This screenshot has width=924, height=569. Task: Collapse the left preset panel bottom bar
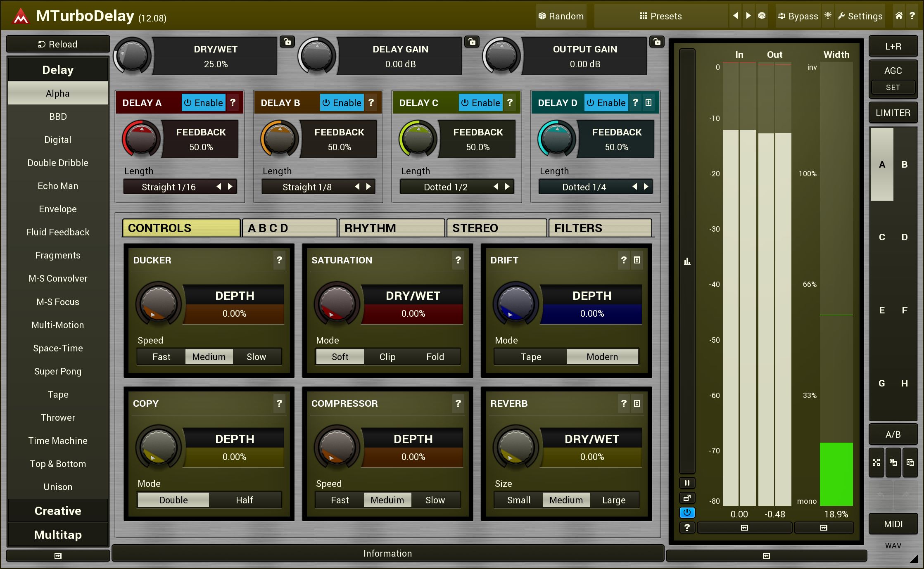(x=58, y=556)
